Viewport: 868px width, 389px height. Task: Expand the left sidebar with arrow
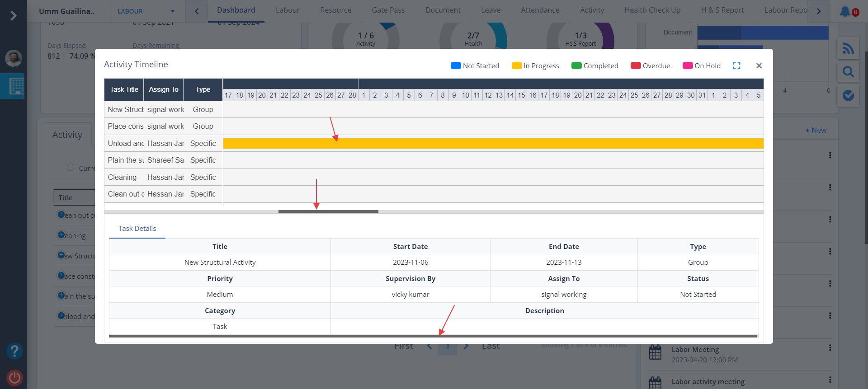[14, 16]
